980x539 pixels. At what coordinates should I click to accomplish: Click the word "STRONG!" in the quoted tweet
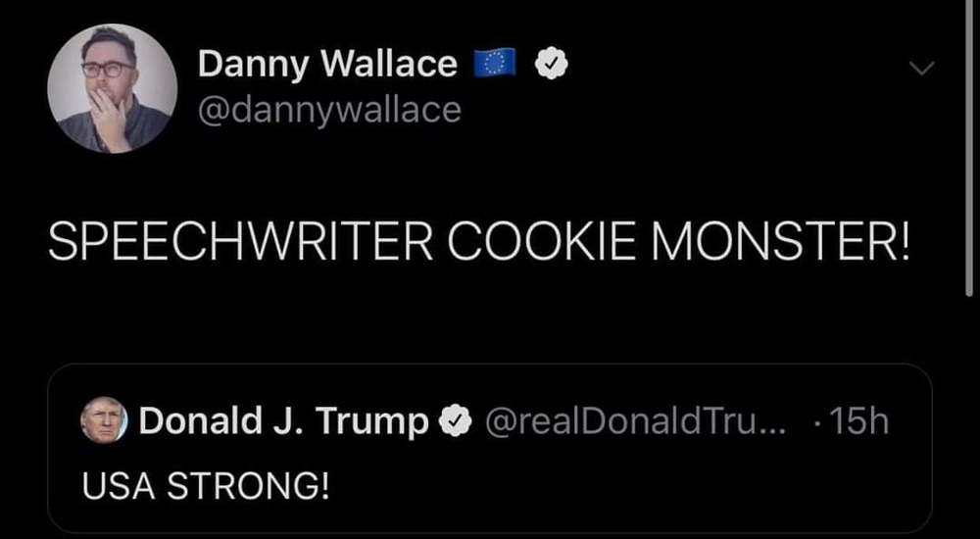[x=265, y=487]
